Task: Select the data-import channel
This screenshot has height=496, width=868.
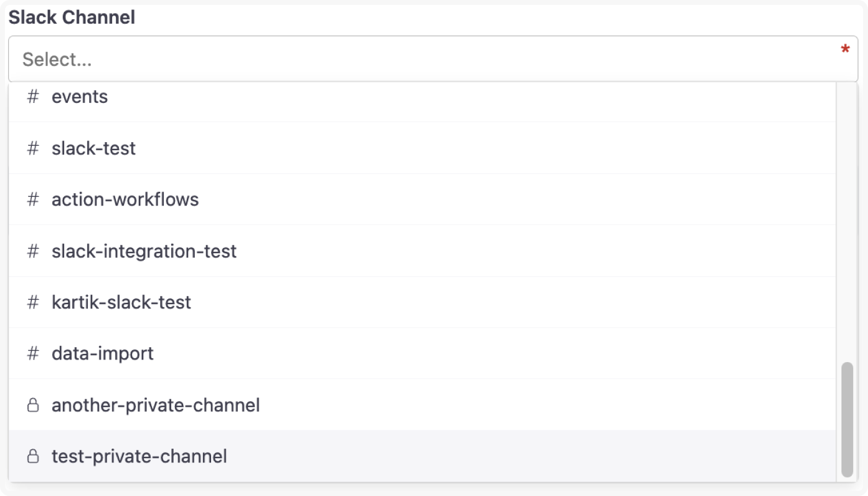Action: click(x=422, y=353)
